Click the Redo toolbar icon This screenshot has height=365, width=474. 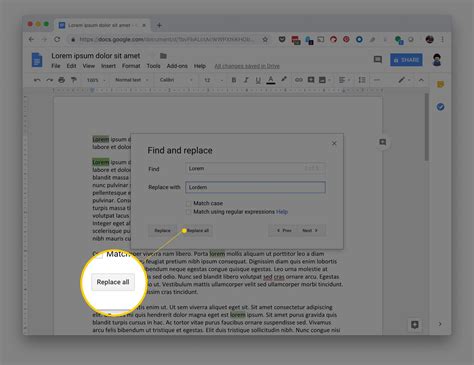pyautogui.click(x=49, y=80)
